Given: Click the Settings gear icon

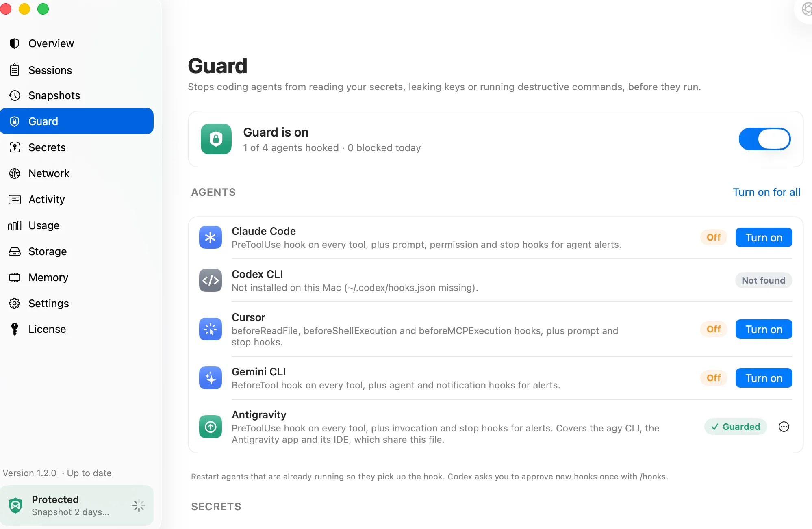Looking at the screenshot, I should pyautogui.click(x=15, y=304).
